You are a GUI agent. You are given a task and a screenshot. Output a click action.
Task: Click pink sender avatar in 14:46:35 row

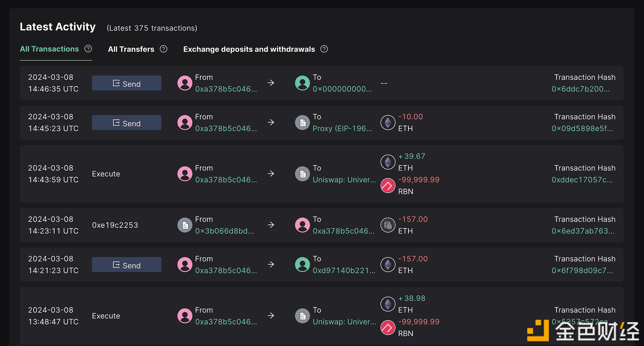click(185, 83)
